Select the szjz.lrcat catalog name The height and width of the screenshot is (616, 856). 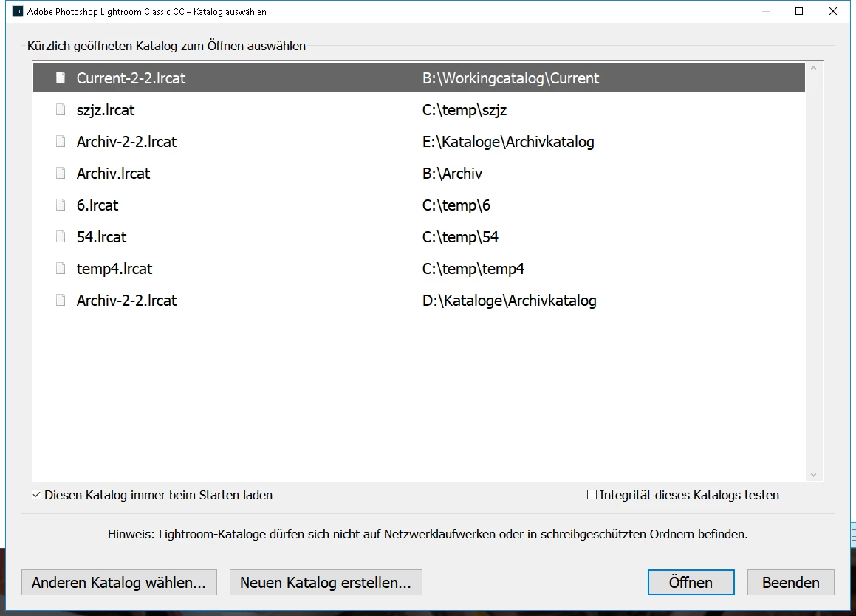pyautogui.click(x=106, y=110)
